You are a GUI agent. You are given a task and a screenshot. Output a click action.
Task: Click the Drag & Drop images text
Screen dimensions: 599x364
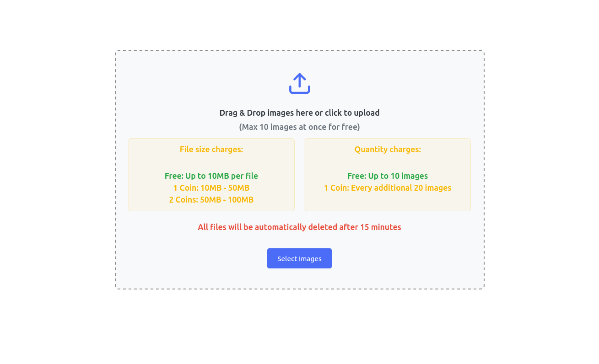(299, 112)
